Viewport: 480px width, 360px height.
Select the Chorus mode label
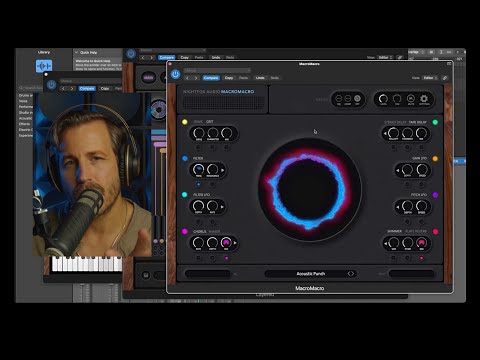(x=200, y=231)
